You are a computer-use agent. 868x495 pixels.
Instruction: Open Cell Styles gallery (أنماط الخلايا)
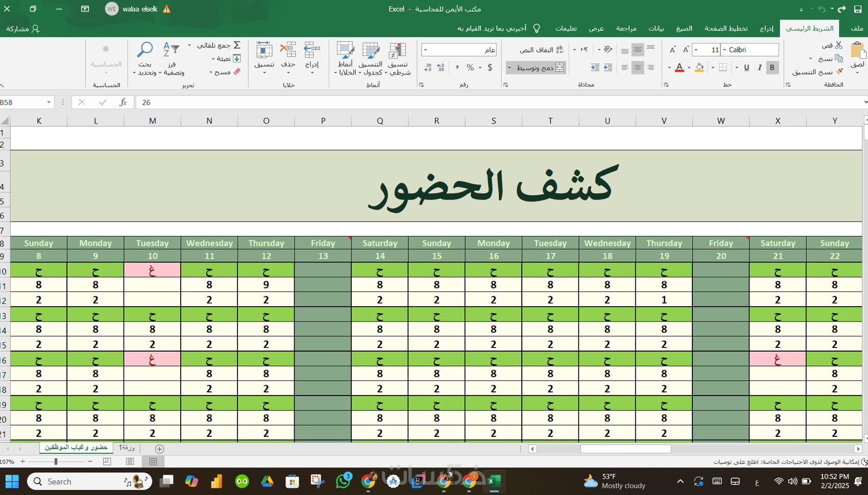[x=345, y=59]
